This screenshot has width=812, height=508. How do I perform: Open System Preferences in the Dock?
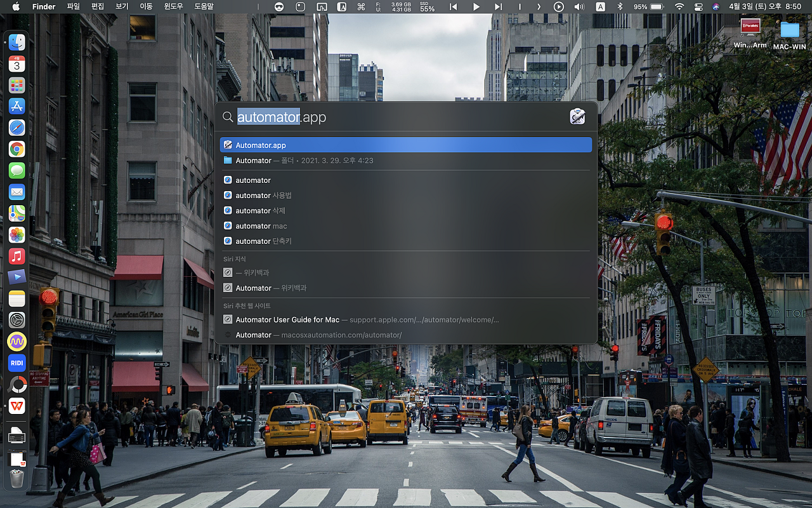(x=17, y=320)
